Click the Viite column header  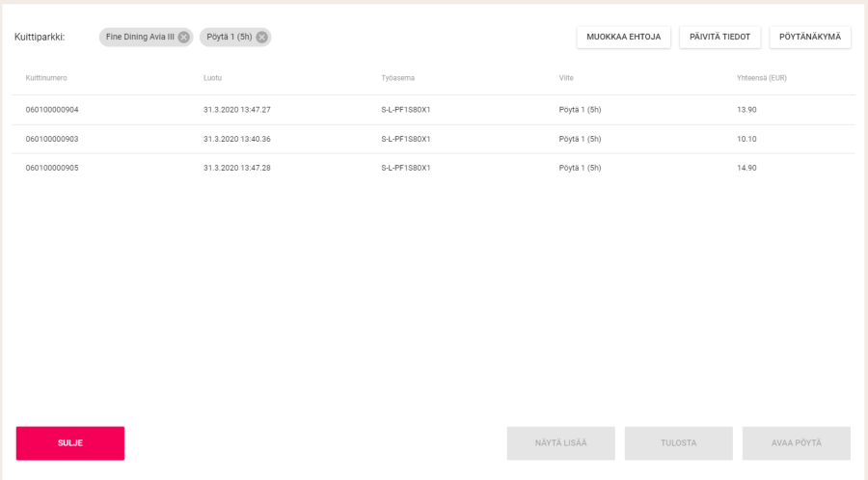point(566,77)
